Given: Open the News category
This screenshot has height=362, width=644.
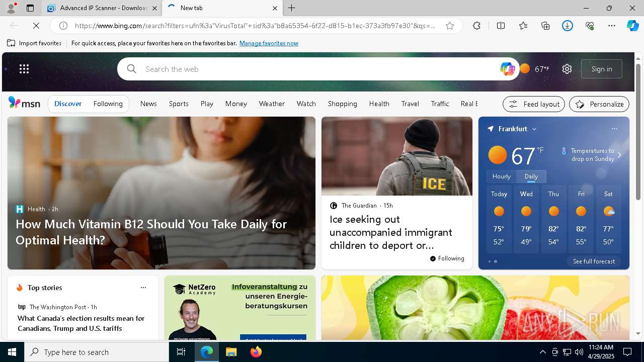Looking at the screenshot, I should coord(148,104).
